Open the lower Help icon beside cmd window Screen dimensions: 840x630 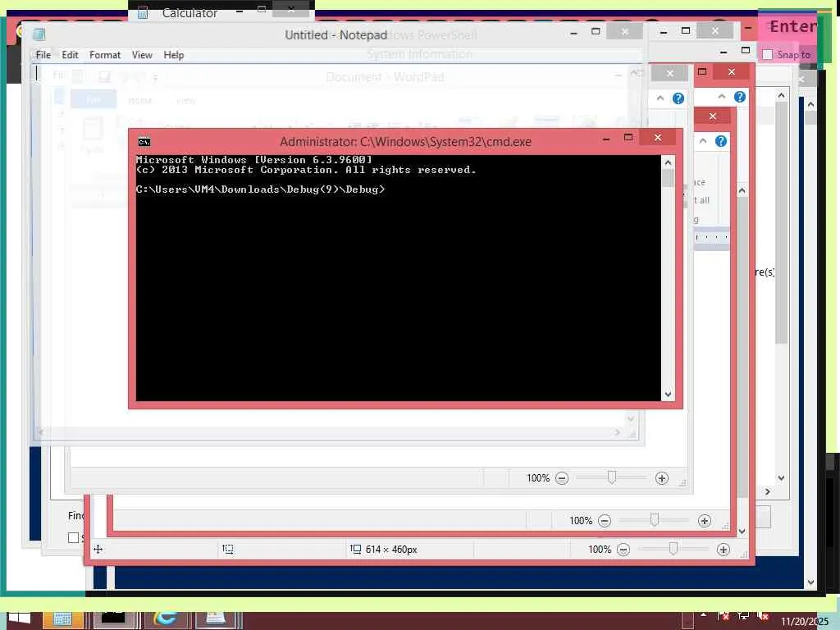tap(721, 141)
